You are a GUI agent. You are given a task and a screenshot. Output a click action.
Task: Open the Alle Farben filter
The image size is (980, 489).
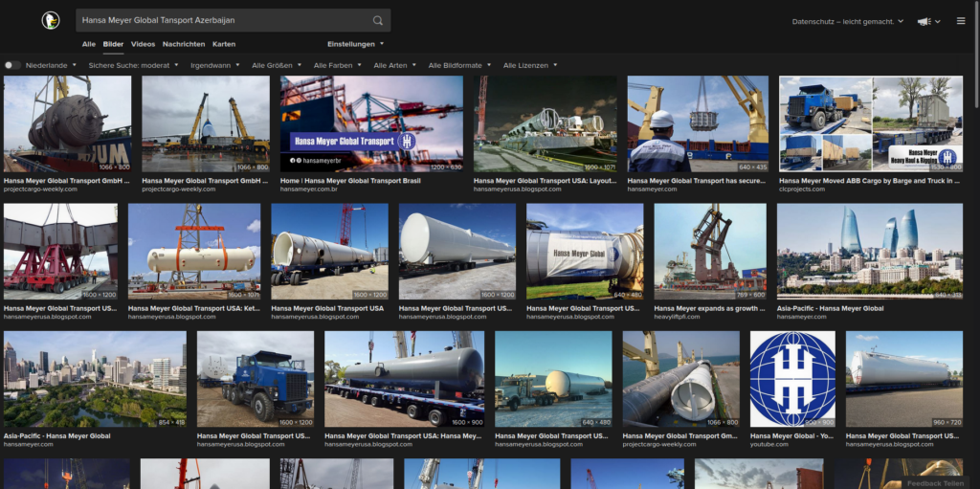[x=338, y=65]
